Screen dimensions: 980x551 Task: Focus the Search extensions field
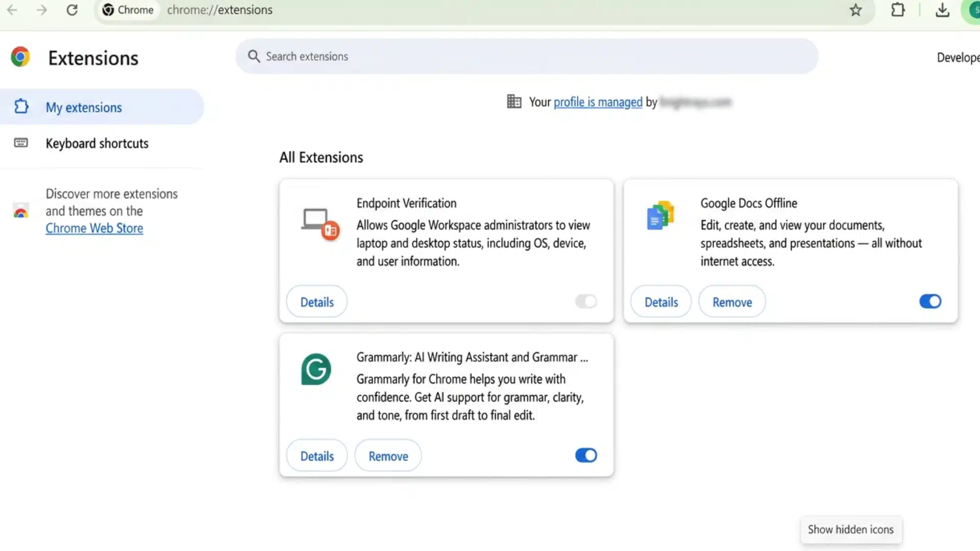[x=527, y=56]
